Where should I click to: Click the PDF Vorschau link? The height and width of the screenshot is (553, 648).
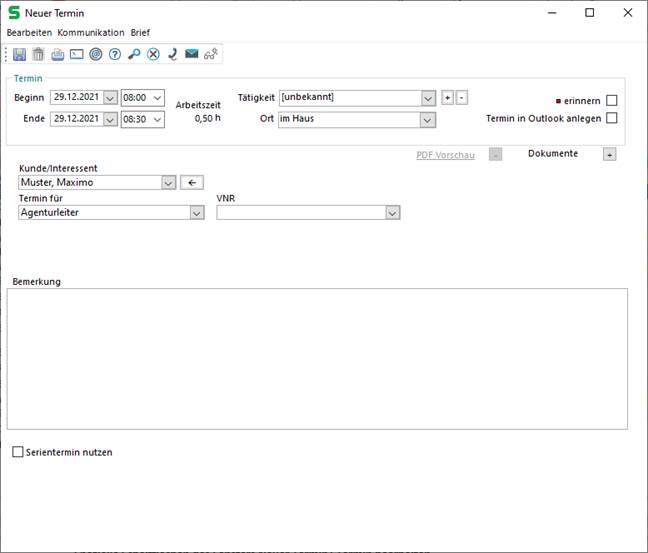(445, 155)
